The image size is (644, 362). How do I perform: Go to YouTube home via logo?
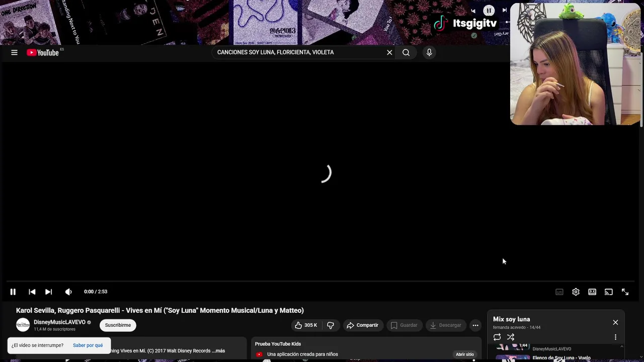[x=43, y=52]
